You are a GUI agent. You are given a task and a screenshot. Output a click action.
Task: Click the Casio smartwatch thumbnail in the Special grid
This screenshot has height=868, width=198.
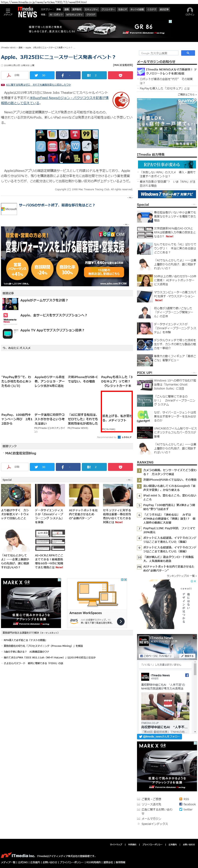[16, 495]
